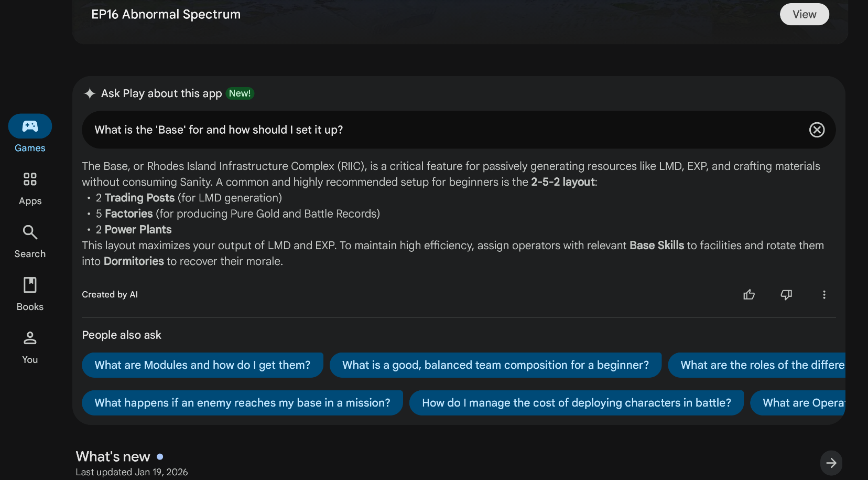Clear the Ask Play question field
This screenshot has width=868, height=480.
click(x=817, y=130)
